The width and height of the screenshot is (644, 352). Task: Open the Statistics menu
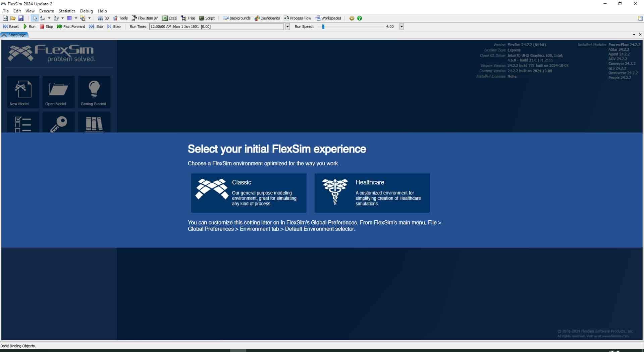pos(67,11)
